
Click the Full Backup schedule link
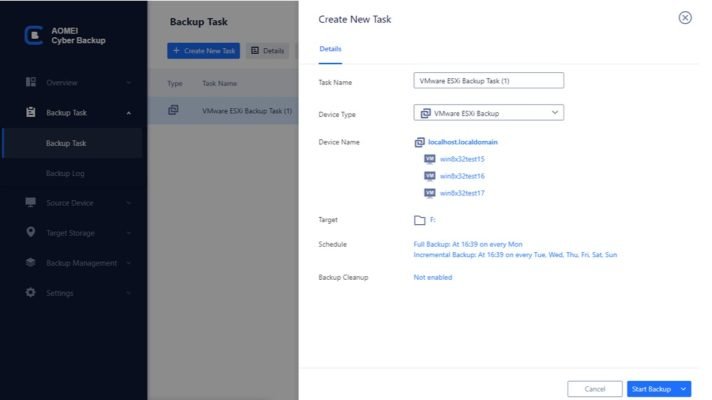click(468, 244)
